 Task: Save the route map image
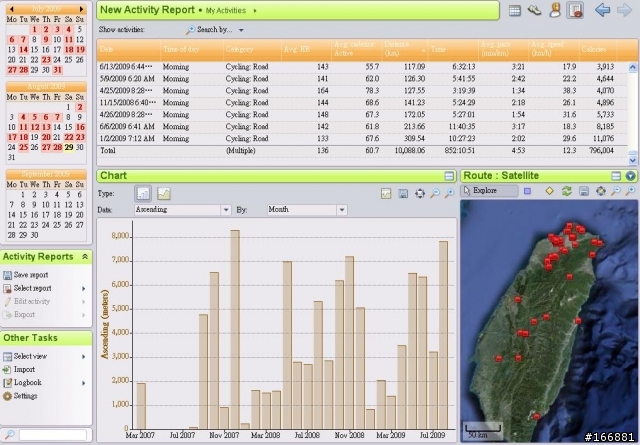coord(584,191)
